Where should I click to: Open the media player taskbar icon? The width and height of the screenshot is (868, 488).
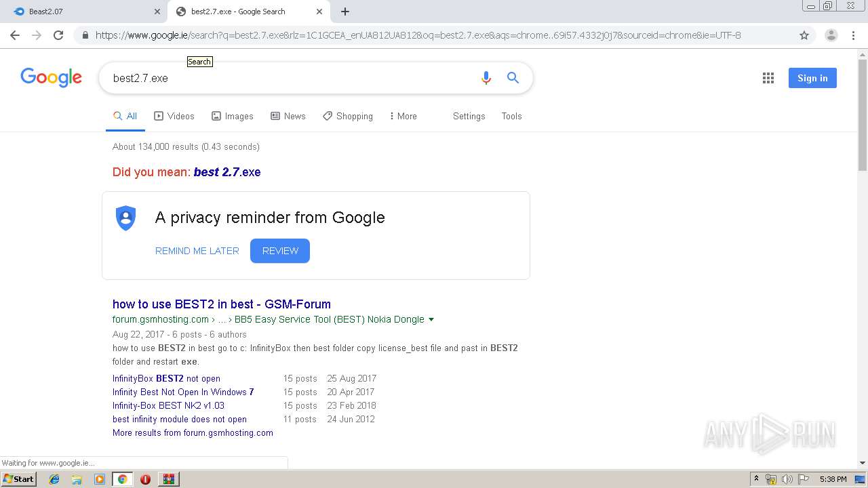(x=100, y=479)
